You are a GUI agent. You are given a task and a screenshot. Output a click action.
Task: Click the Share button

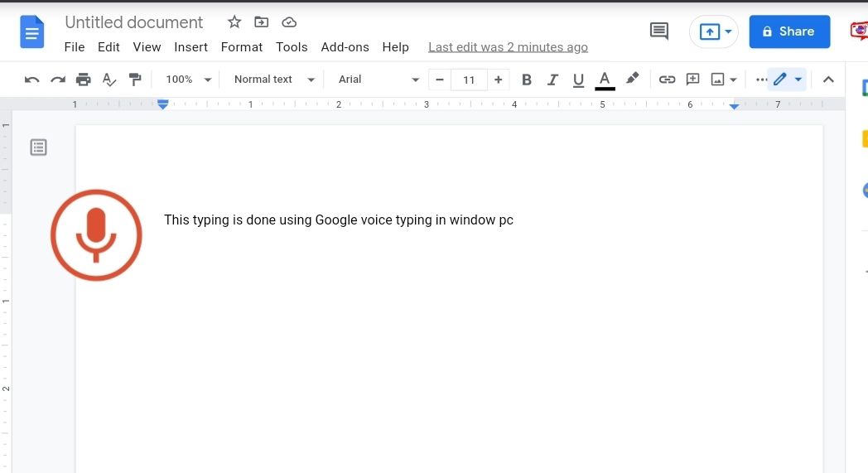[789, 31]
